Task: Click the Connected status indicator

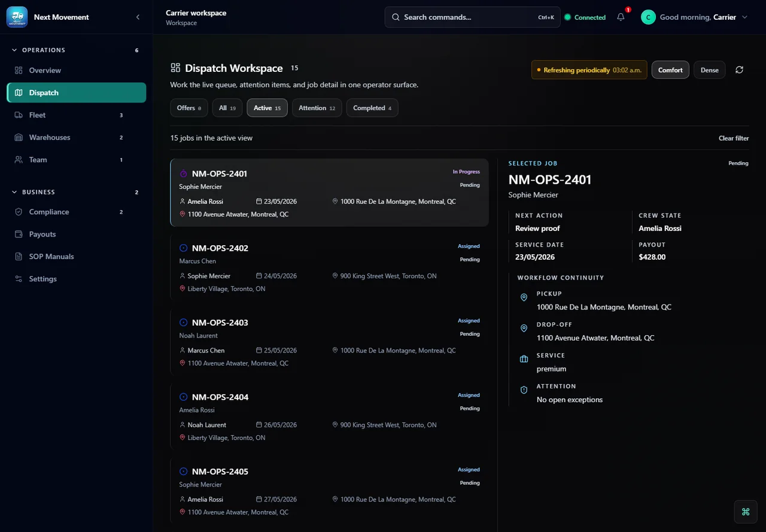Action: tap(585, 17)
